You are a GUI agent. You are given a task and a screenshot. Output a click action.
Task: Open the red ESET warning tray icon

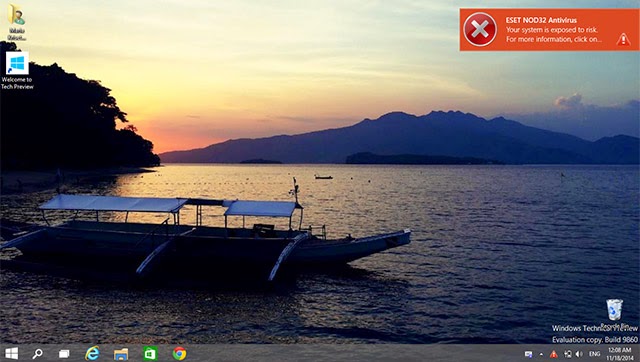tap(553, 354)
